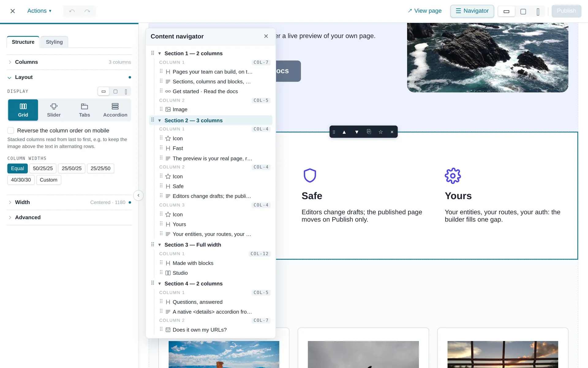Duplicate the section from floating toolbar
This screenshot has width=588, height=368.
[369, 132]
